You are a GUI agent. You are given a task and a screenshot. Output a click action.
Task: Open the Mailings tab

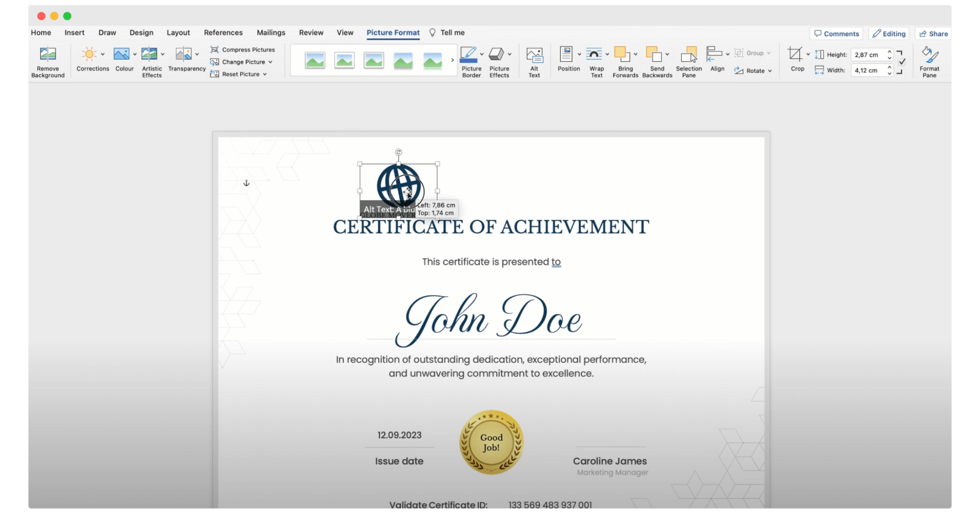click(x=271, y=32)
